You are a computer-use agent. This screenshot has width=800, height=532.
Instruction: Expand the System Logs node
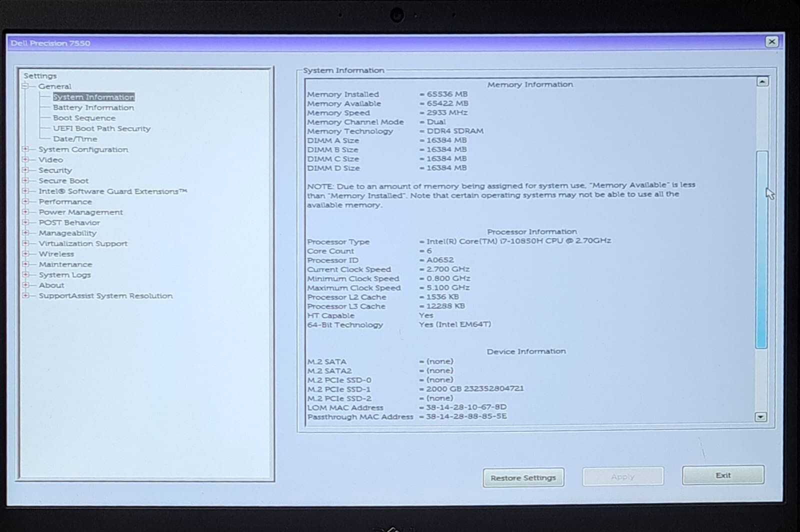[25, 274]
